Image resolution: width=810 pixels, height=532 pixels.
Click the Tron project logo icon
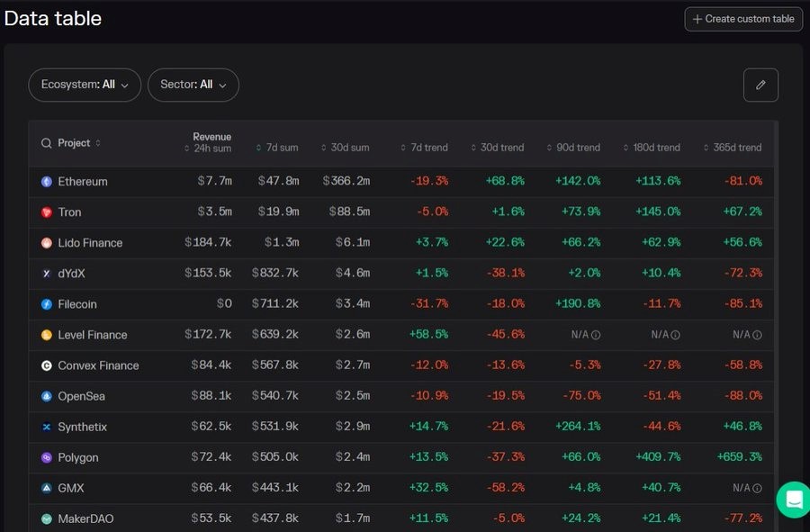[x=47, y=212]
